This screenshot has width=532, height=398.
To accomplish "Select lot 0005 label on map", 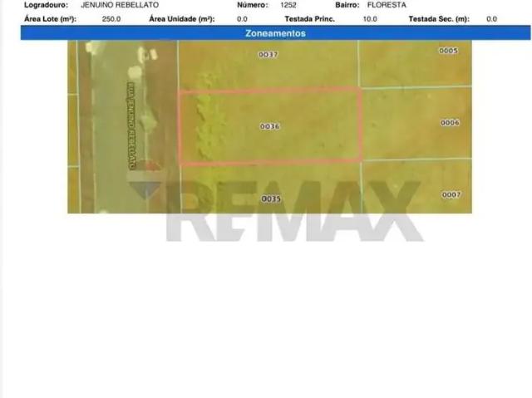I will click(x=448, y=51).
